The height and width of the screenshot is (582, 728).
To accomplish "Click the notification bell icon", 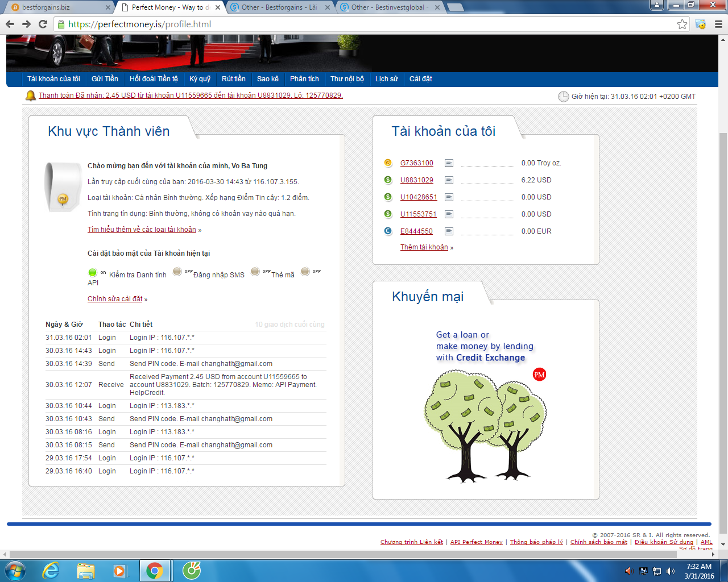I will [x=31, y=95].
